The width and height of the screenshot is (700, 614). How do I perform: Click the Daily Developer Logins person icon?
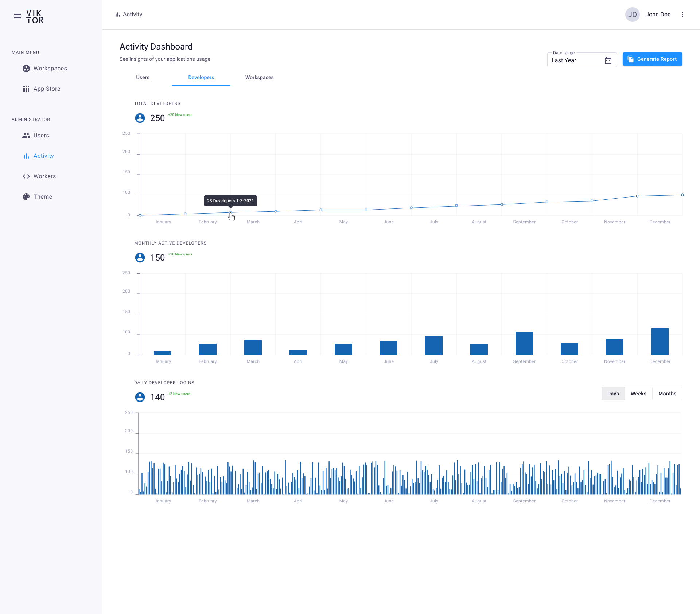[x=140, y=397]
